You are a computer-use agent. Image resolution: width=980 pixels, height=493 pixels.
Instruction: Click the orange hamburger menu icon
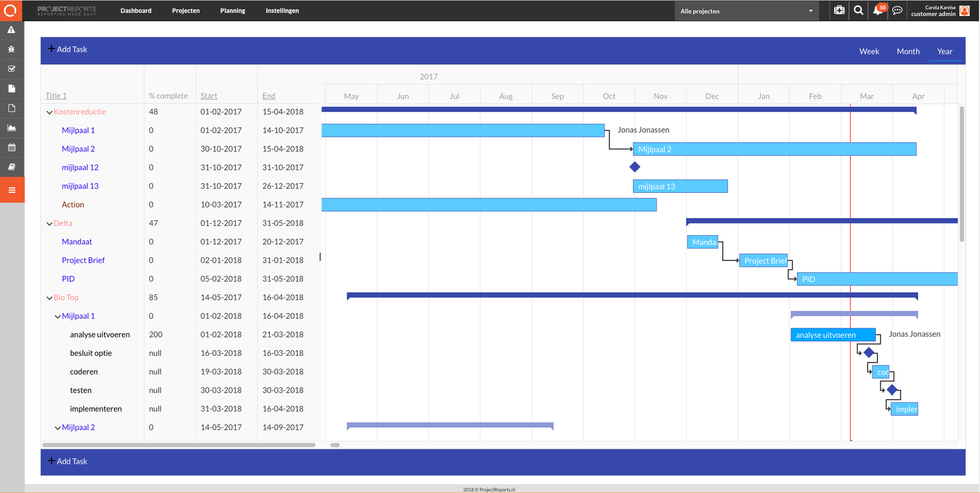coord(12,190)
